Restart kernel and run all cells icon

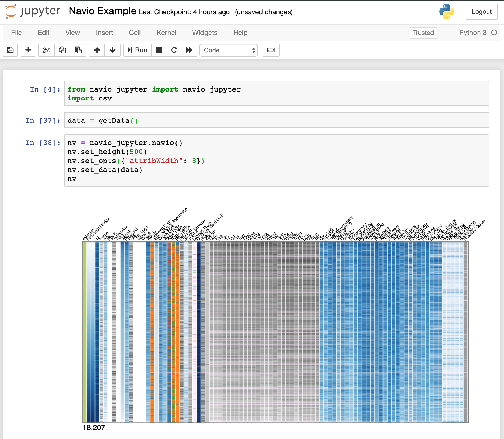pos(189,50)
